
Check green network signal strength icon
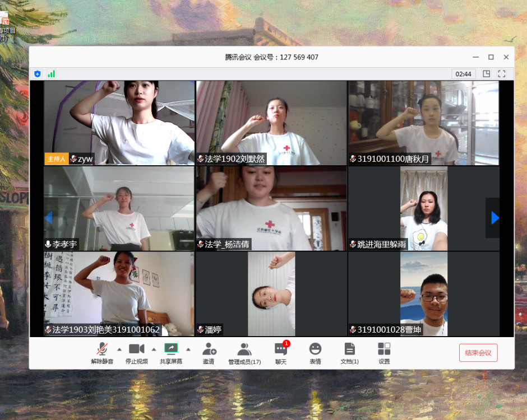pos(51,74)
